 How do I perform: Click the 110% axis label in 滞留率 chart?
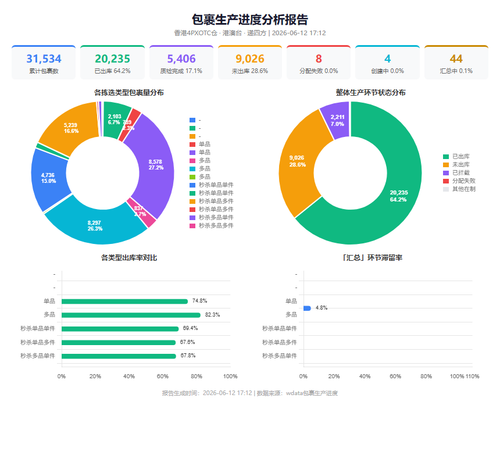[x=472, y=376]
